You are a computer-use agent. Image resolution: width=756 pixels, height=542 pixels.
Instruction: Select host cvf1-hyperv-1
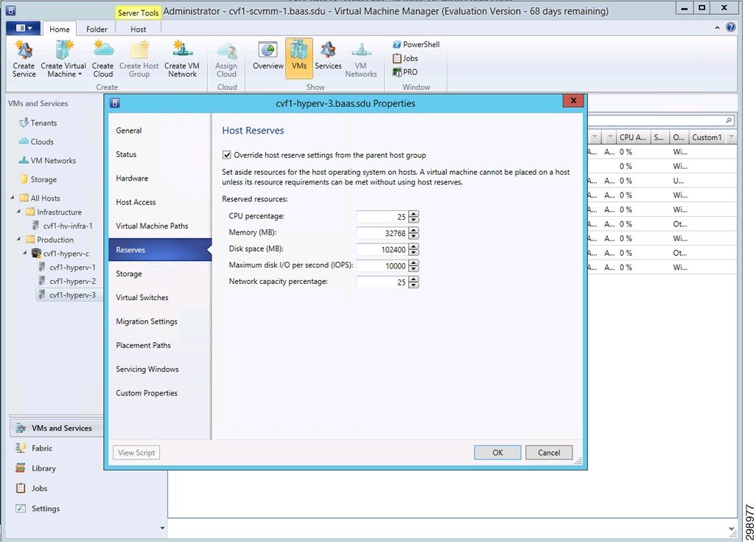pyautogui.click(x=67, y=268)
